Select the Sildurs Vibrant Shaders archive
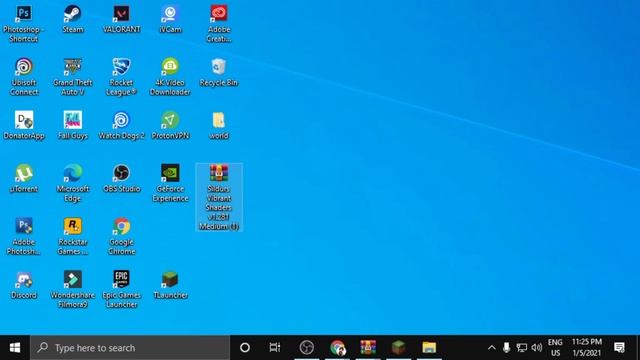Image resolution: width=640 pixels, height=360 pixels. pos(219,197)
